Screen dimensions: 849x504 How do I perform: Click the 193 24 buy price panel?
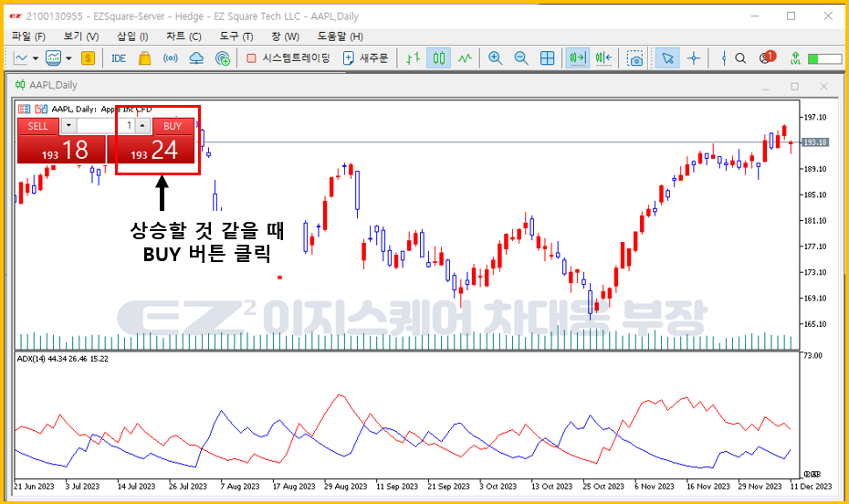(151, 150)
